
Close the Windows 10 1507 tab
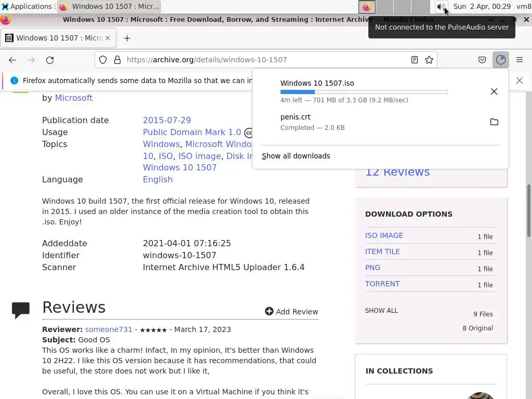108,38
